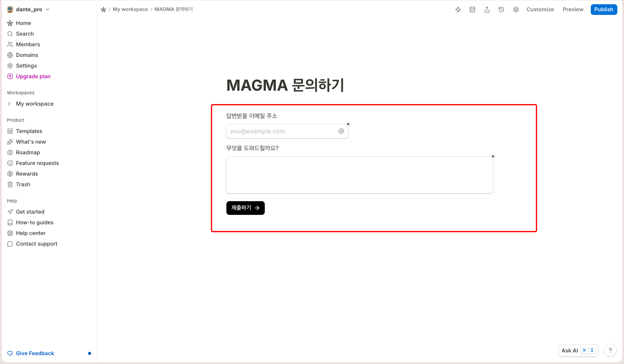This screenshot has height=364, width=624.
Task: Click Give Feedback link
Action: point(35,353)
